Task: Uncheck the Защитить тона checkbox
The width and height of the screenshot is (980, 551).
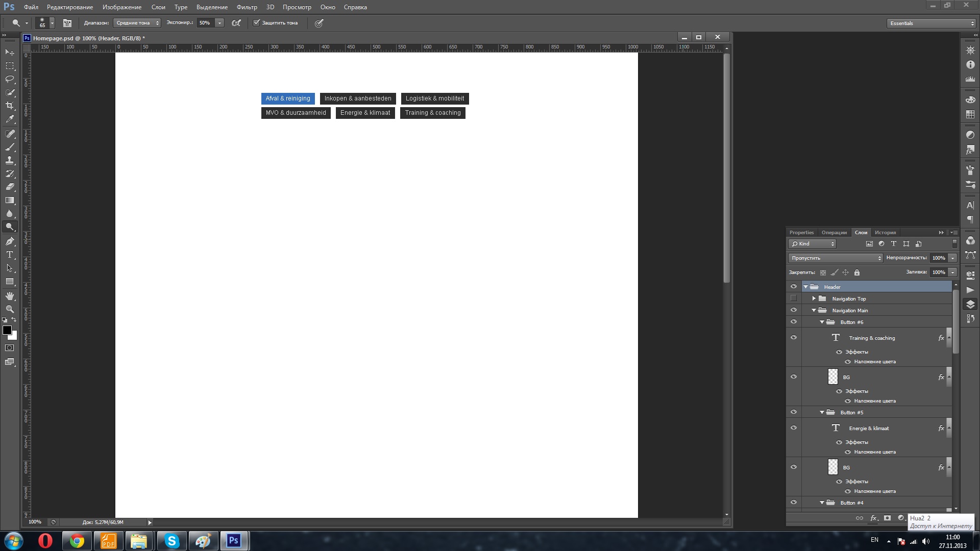Action: (257, 22)
